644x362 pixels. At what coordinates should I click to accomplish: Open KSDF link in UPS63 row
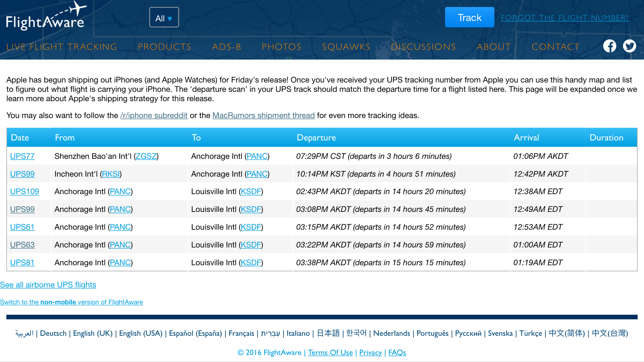click(x=251, y=245)
